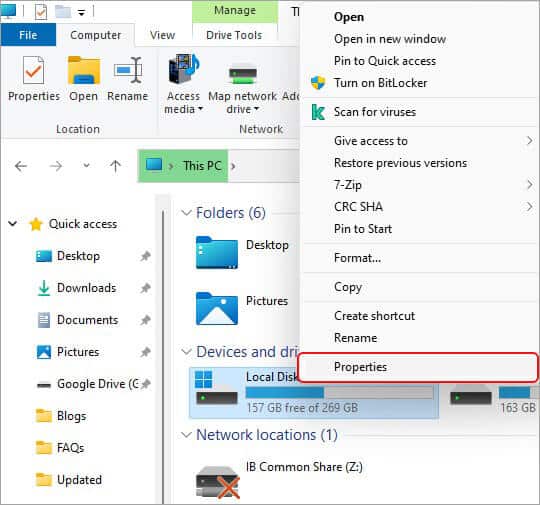This screenshot has width=540, height=505.
Task: Click the Map network drive icon
Action: pos(243,73)
